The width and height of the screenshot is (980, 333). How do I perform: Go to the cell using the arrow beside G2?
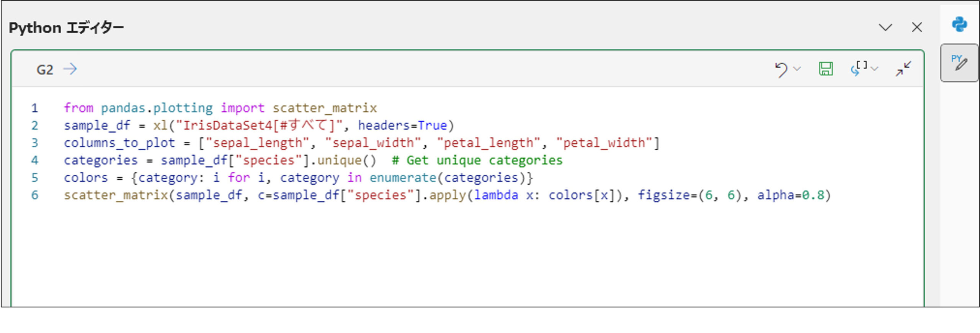pos(70,69)
